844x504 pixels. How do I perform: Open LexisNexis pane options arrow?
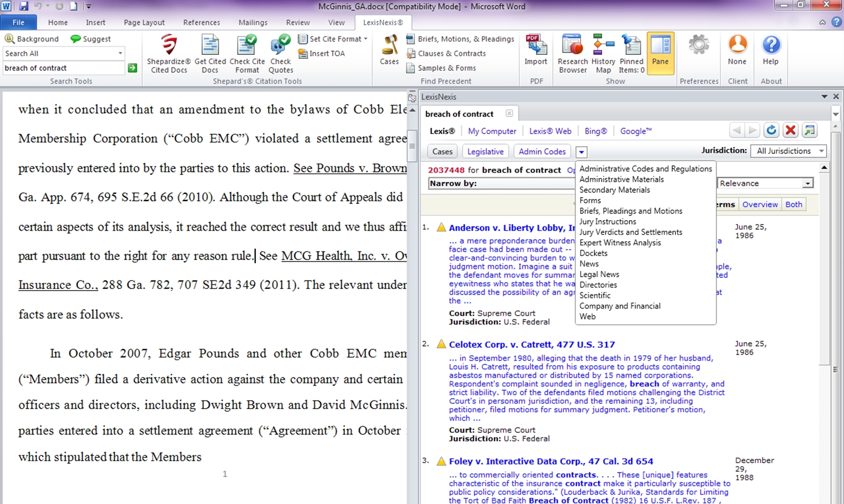[x=824, y=96]
